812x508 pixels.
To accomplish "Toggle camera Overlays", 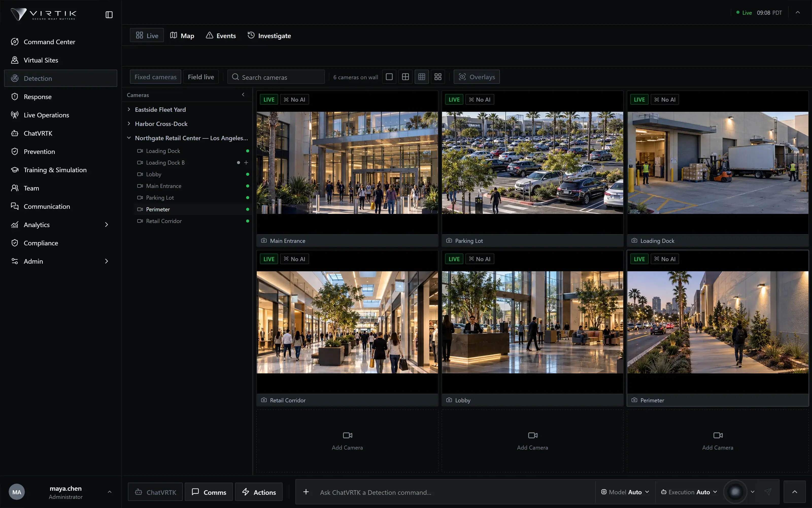I will [477, 77].
